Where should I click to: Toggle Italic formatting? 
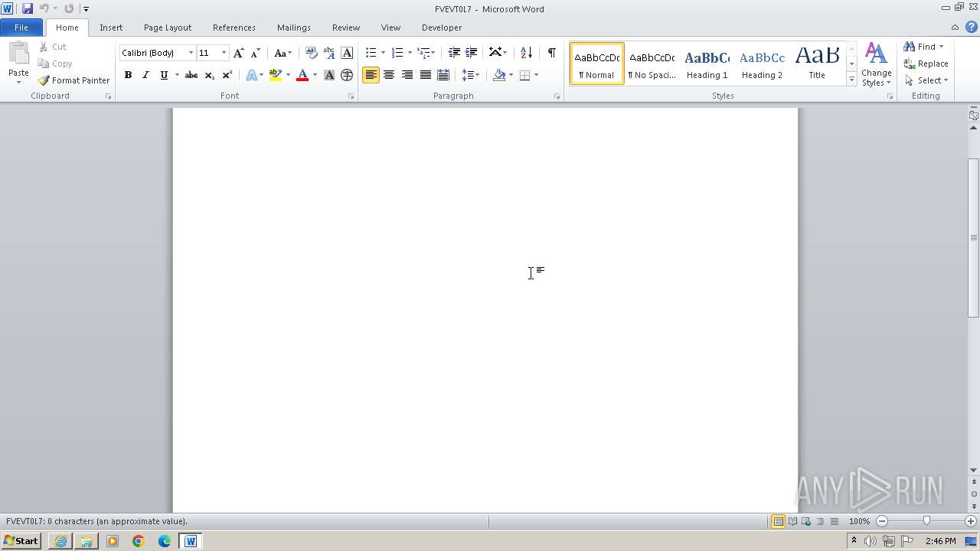[145, 75]
